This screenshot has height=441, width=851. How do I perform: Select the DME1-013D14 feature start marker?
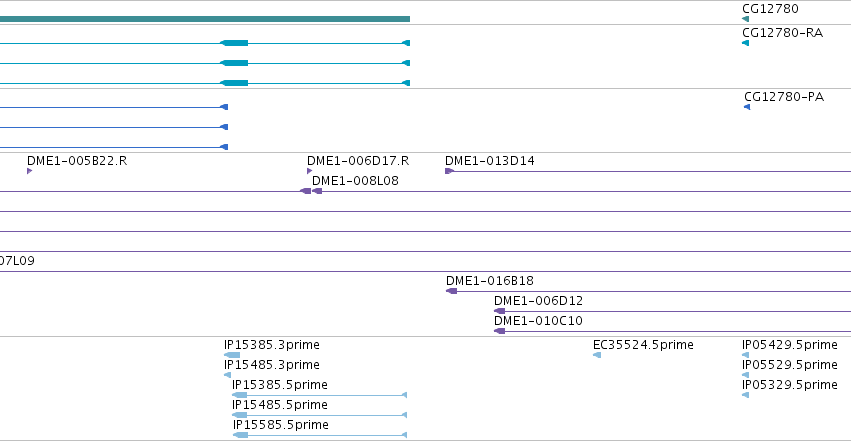tap(449, 171)
